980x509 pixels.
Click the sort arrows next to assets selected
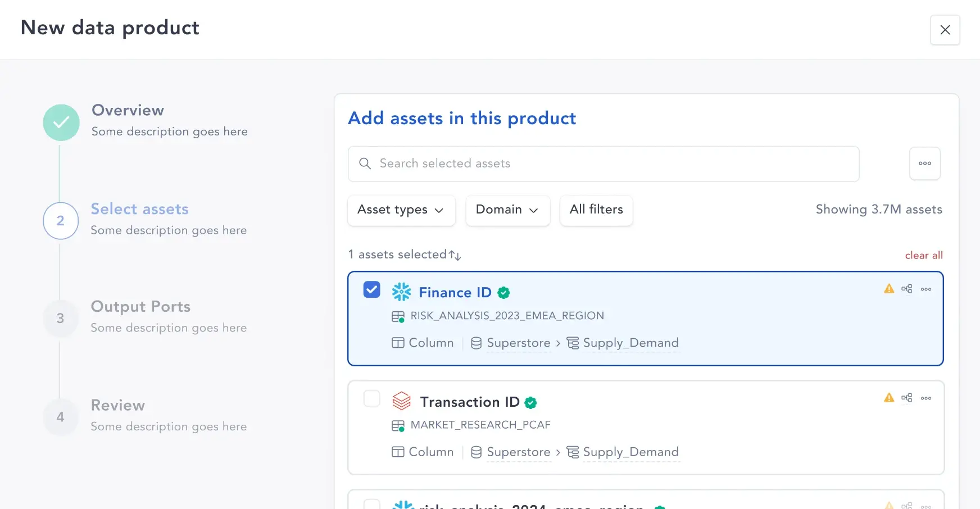[x=455, y=255]
